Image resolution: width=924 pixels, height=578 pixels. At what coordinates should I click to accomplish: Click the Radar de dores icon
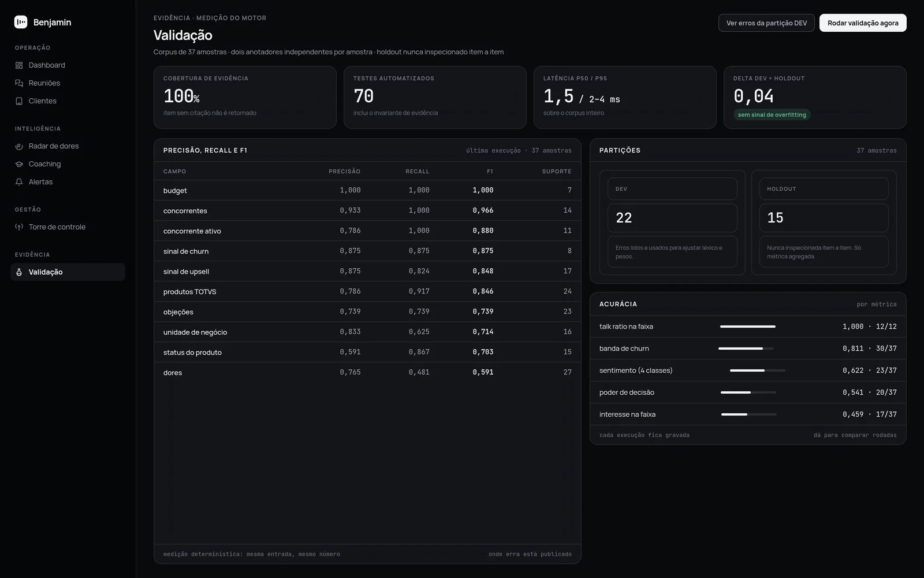pos(19,146)
